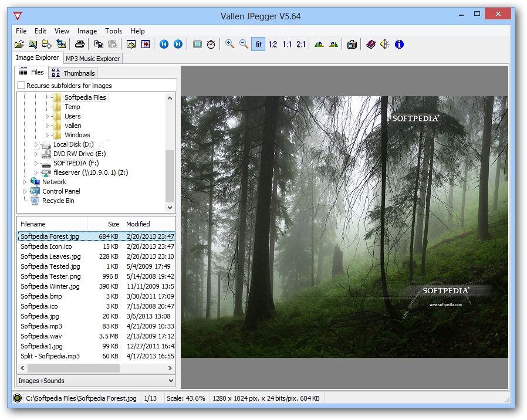
Task: Sort files by Filename column header
Action: [x=53, y=224]
